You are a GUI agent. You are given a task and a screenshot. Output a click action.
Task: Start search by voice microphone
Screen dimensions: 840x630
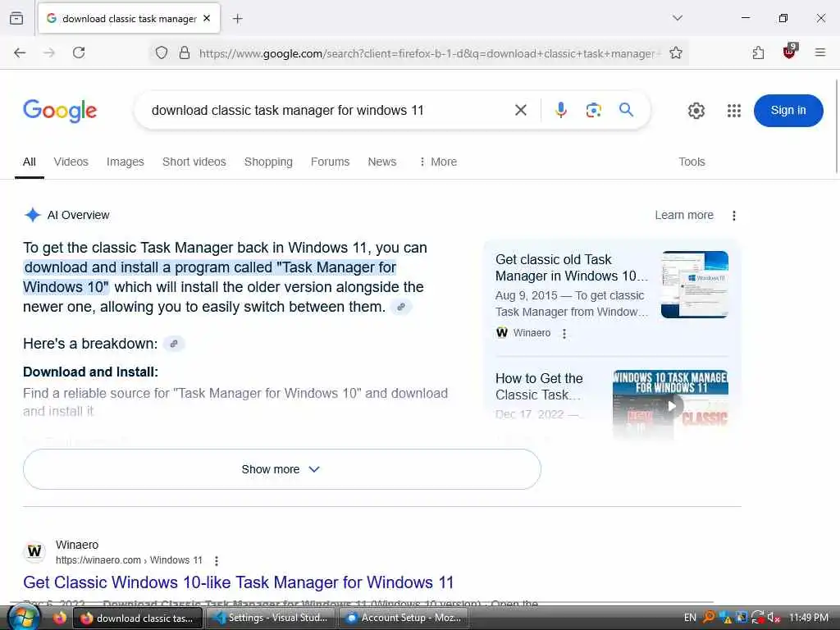click(x=561, y=110)
